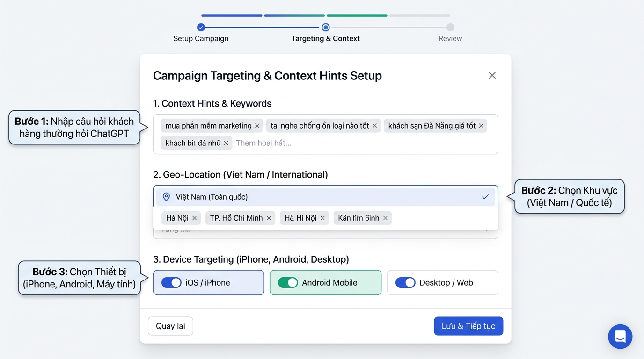Image resolution: width=644 pixels, height=359 pixels.
Task: Close the Campaign Targeting setup dialog
Action: click(492, 75)
